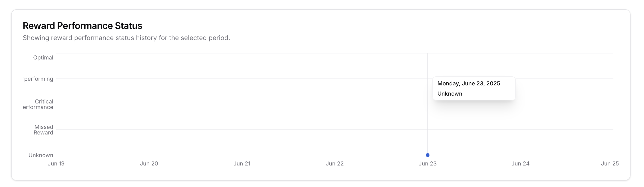Click the Underperforming y-axis label
The image size is (644, 187).
tap(38, 79)
